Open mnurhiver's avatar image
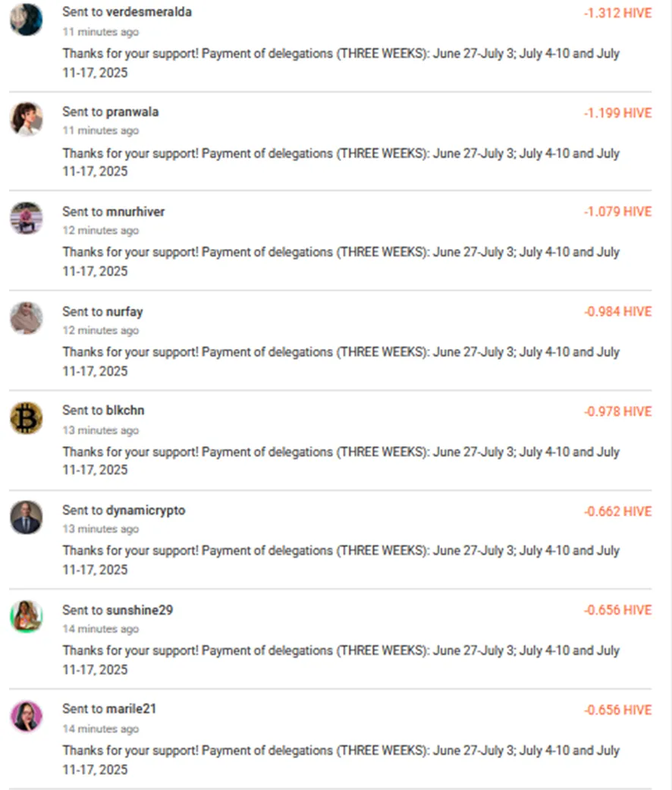 click(x=27, y=218)
